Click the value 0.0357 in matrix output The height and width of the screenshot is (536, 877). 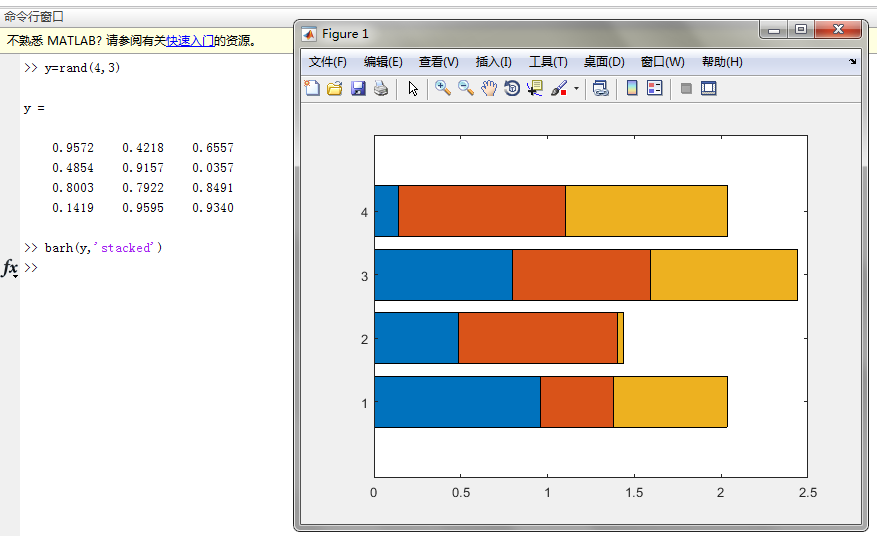[213, 168]
